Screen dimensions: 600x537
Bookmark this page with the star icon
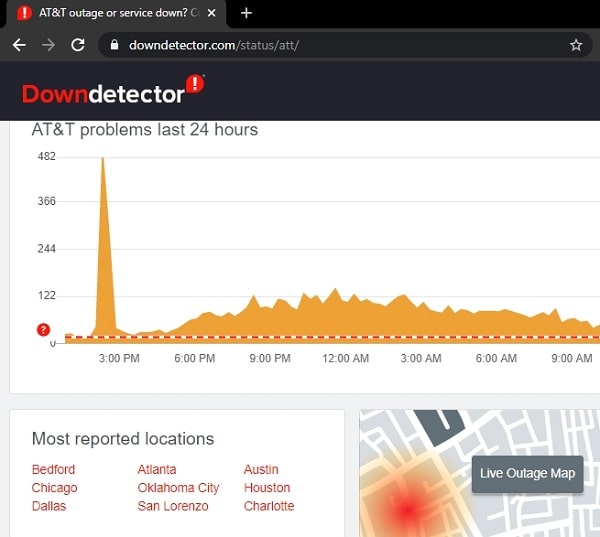coord(576,45)
